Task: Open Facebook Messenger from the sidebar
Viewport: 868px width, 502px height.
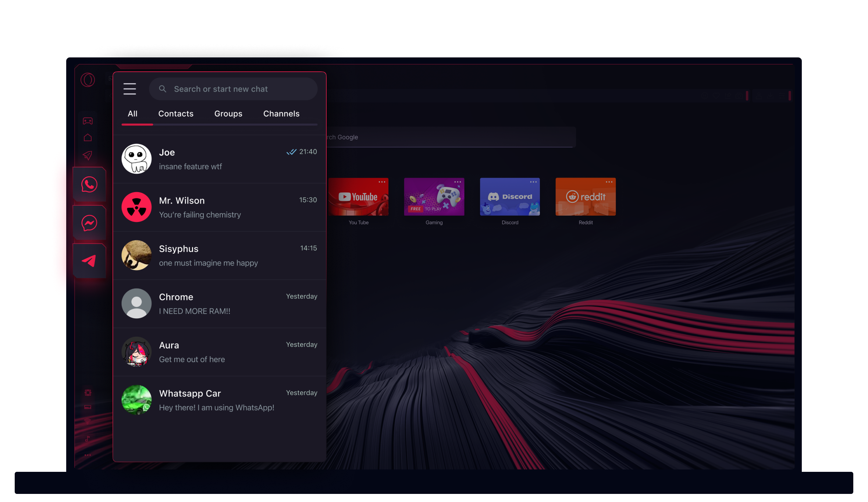Action: (x=89, y=222)
